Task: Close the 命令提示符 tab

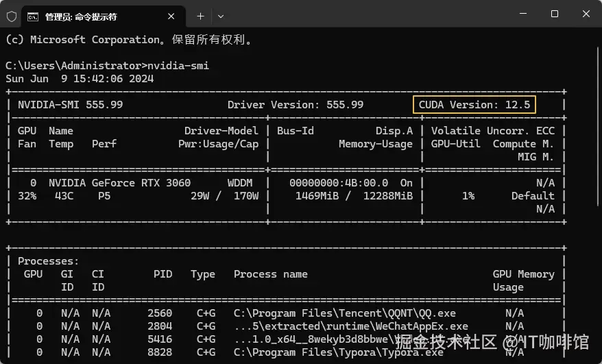Action: click(x=171, y=16)
